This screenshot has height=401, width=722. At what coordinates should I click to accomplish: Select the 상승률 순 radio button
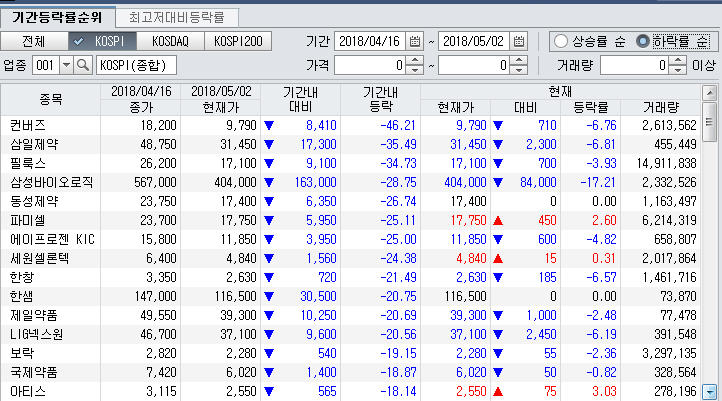tap(560, 41)
